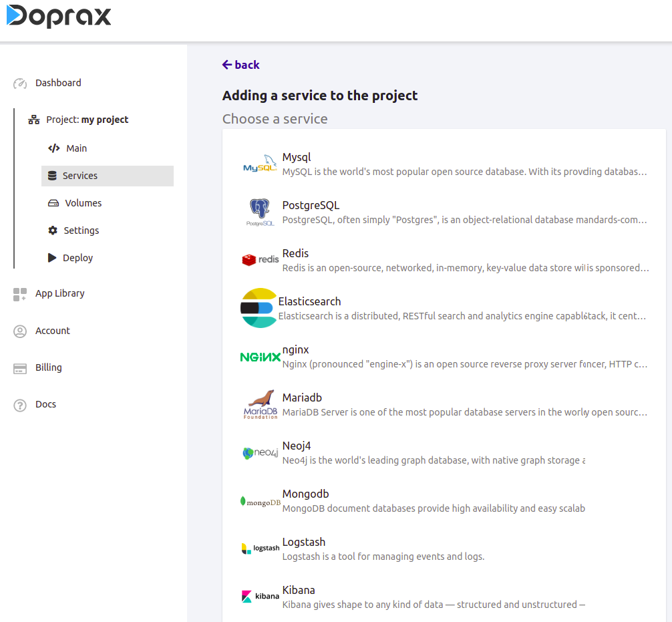
Task: Open App Library
Action: point(60,294)
